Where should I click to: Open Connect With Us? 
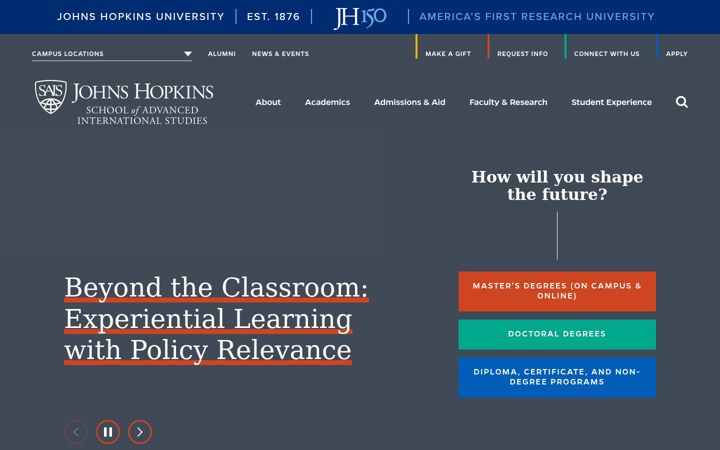(x=607, y=54)
